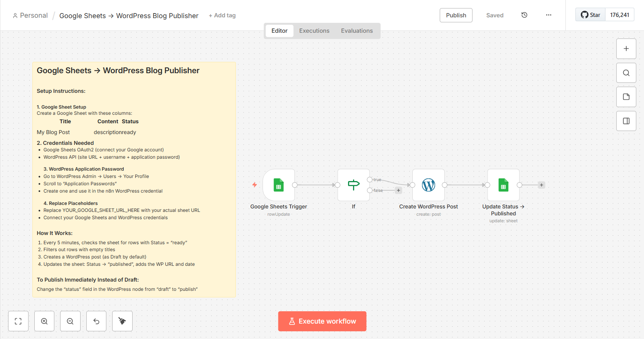Image resolution: width=644 pixels, height=339 pixels.
Task: Add a sticky note via note icon
Action: point(626,97)
